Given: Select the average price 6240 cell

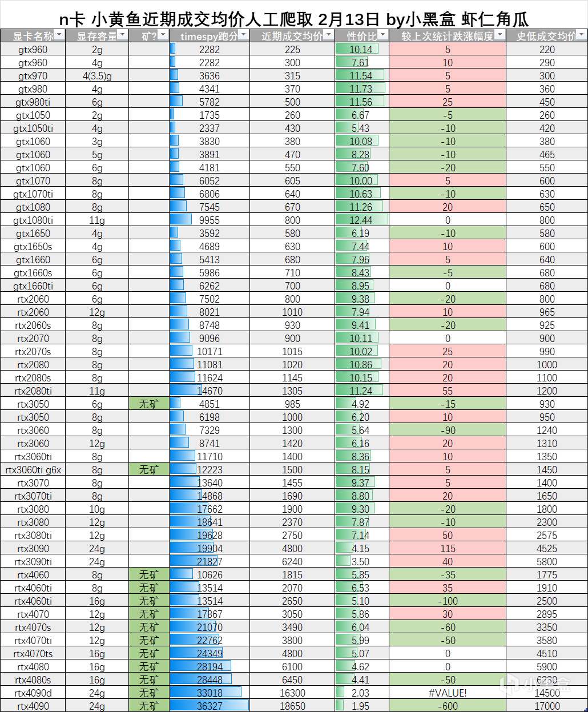Looking at the screenshot, I should click(292, 562).
